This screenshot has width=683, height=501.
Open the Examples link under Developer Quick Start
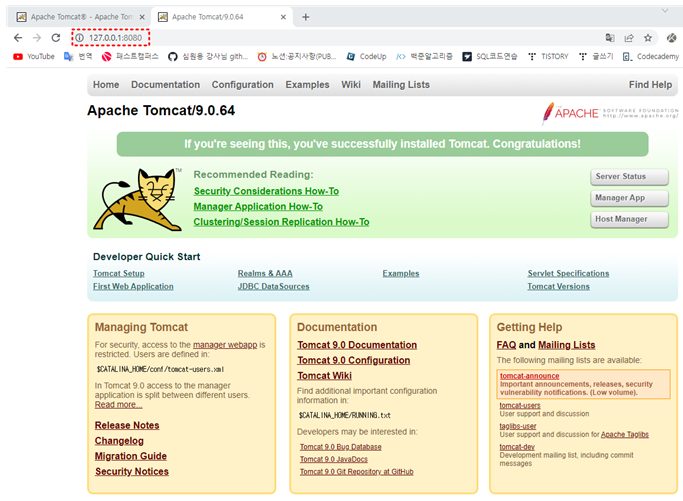(401, 273)
